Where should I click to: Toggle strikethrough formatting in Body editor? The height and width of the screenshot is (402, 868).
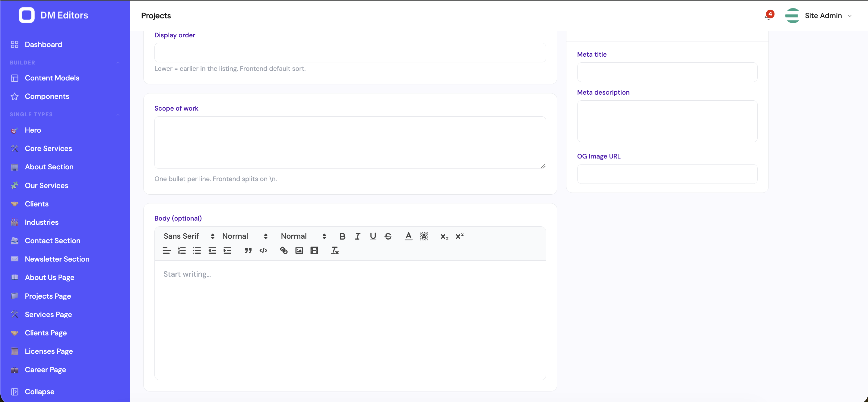pos(388,236)
